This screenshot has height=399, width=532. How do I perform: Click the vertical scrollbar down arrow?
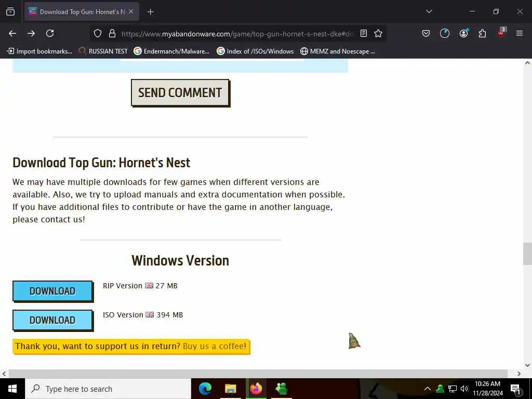[x=527, y=365]
